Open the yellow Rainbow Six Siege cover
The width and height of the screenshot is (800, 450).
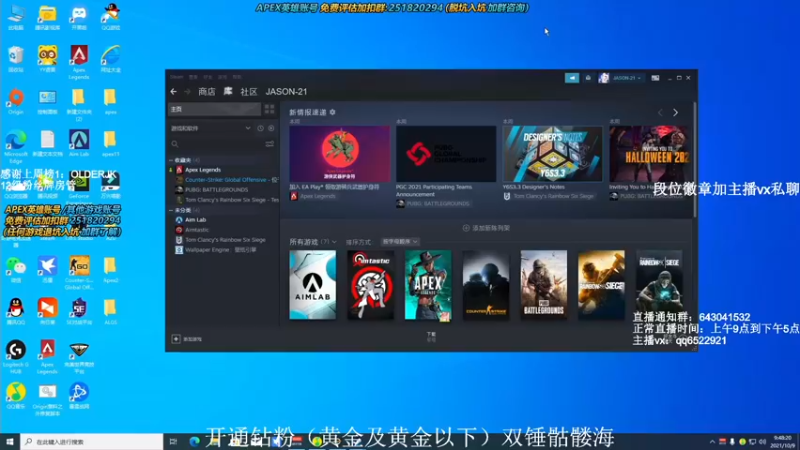601,285
